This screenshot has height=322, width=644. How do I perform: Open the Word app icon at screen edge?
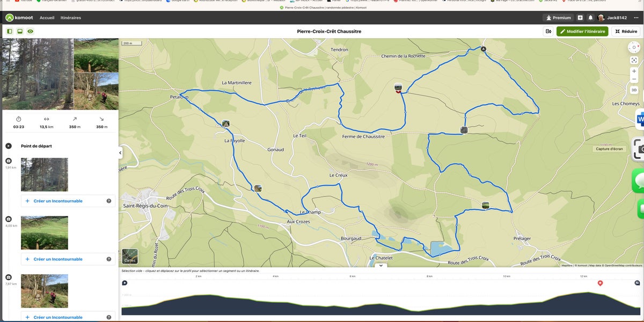click(640, 119)
